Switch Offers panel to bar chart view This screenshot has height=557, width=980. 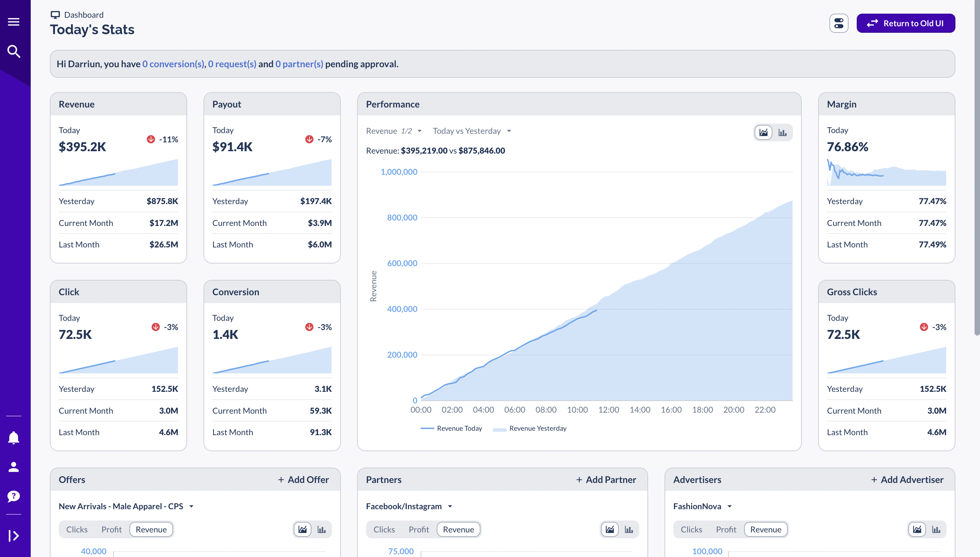pyautogui.click(x=322, y=529)
